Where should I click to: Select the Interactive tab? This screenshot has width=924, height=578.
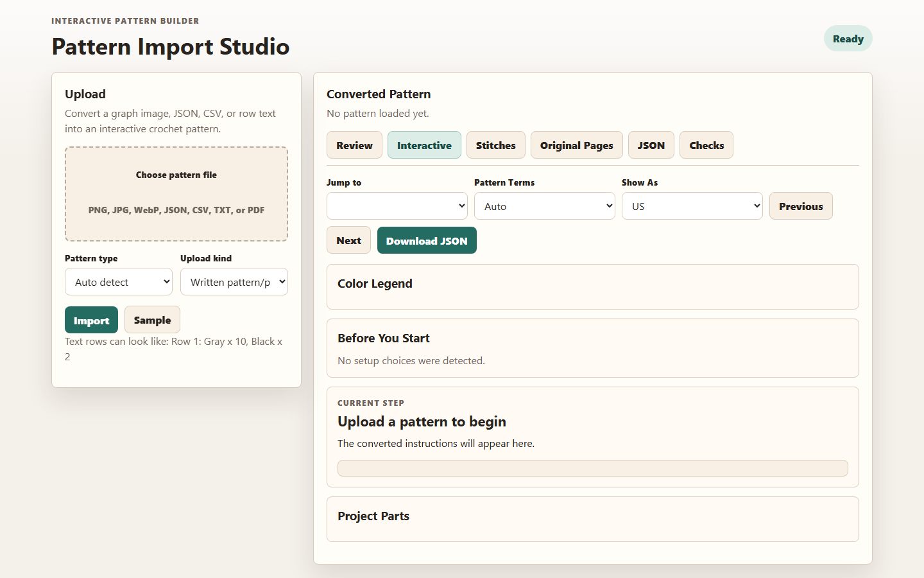(424, 145)
